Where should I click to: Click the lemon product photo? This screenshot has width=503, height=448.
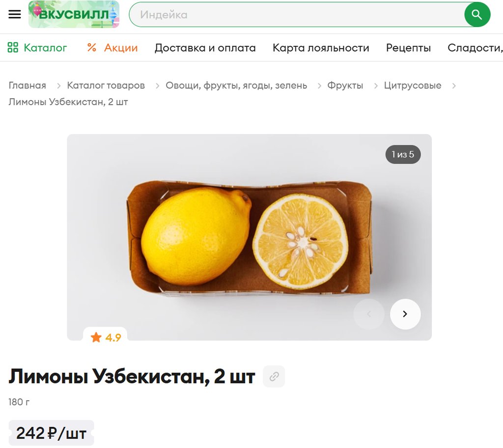(x=249, y=237)
